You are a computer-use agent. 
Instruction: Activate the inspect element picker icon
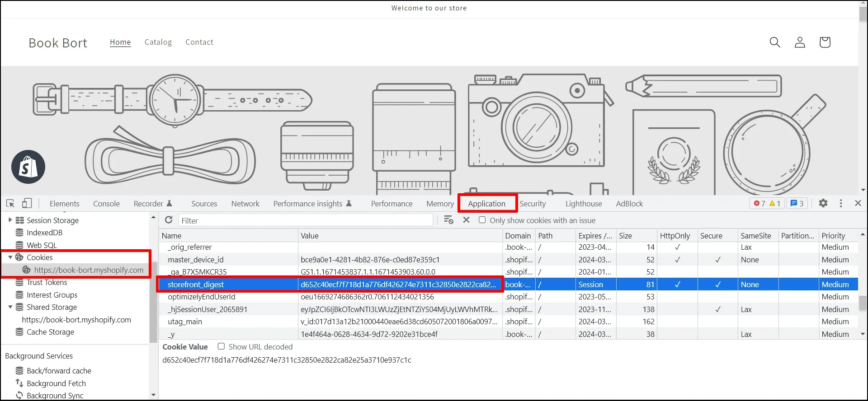click(10, 203)
